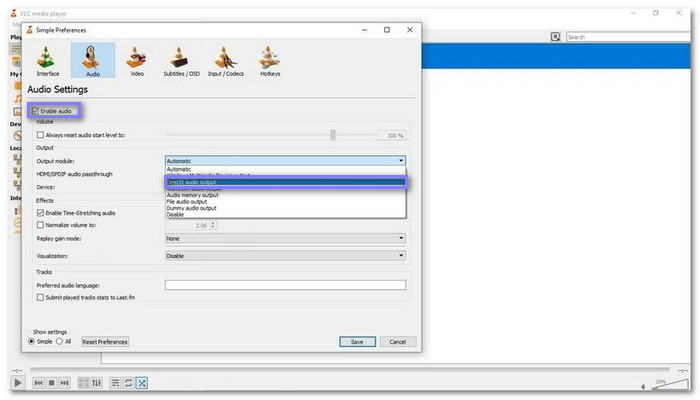
Task: Toggle shuffle (random) playback
Action: (x=142, y=383)
